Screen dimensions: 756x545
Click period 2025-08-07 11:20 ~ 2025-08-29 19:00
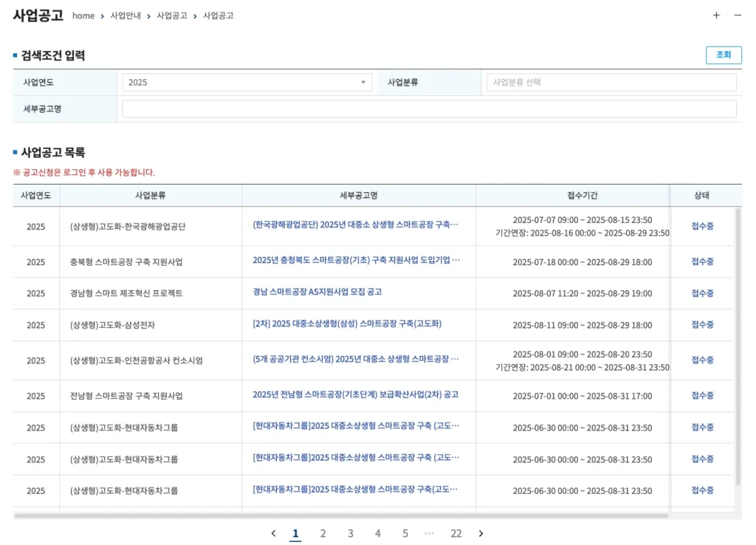tap(583, 294)
